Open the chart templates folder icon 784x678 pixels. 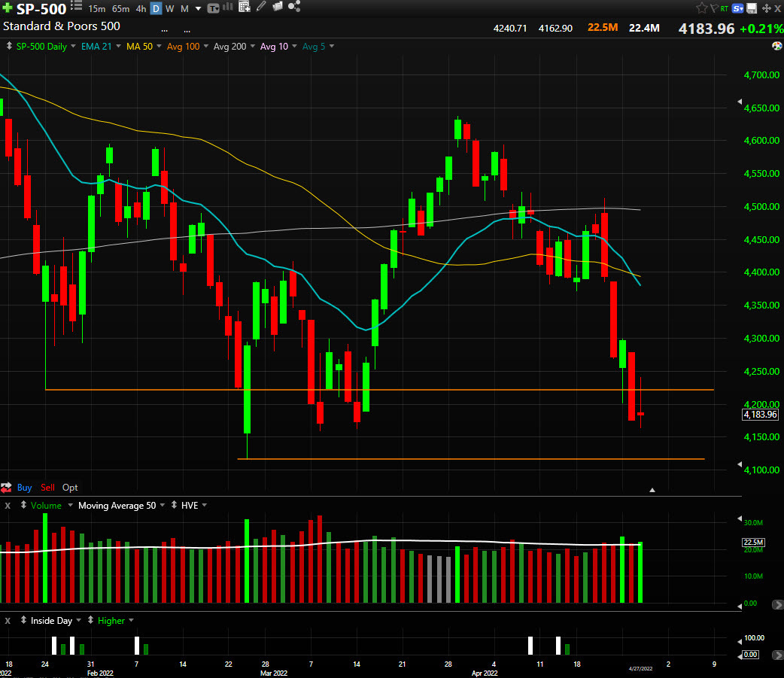coord(278,7)
